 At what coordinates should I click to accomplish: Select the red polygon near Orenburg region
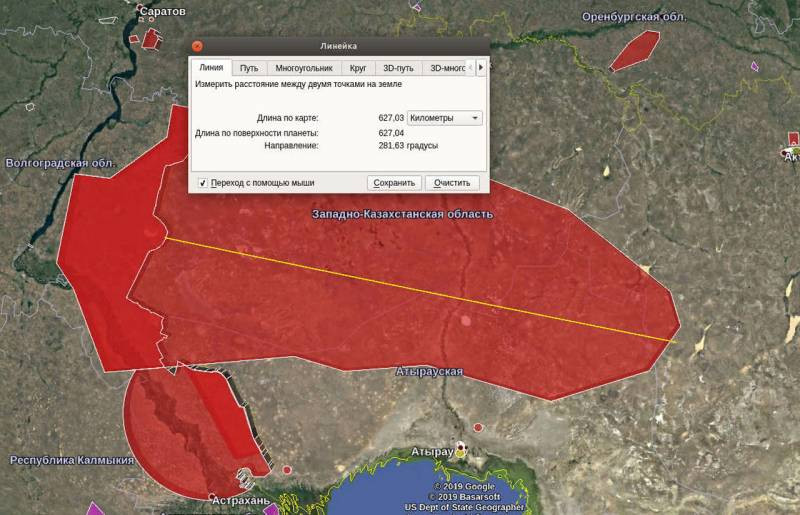click(x=635, y=51)
